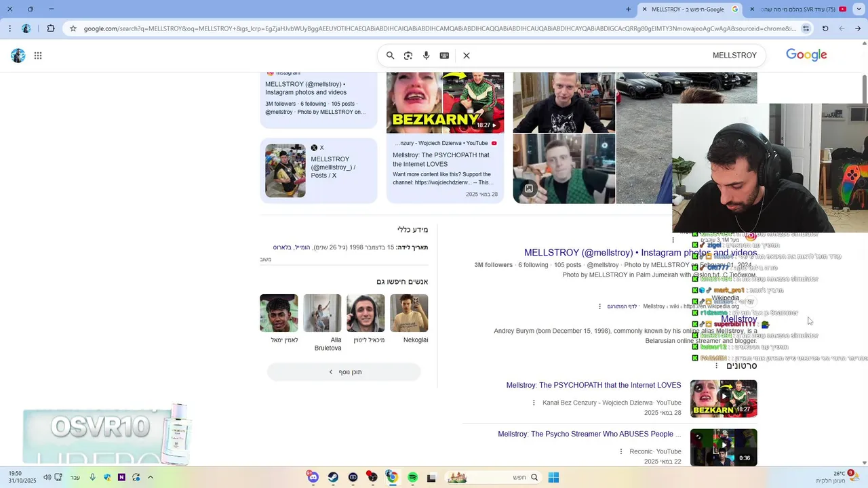868x488 pixels.
Task: Click the feedback link under the birth date
Action: coord(266,260)
